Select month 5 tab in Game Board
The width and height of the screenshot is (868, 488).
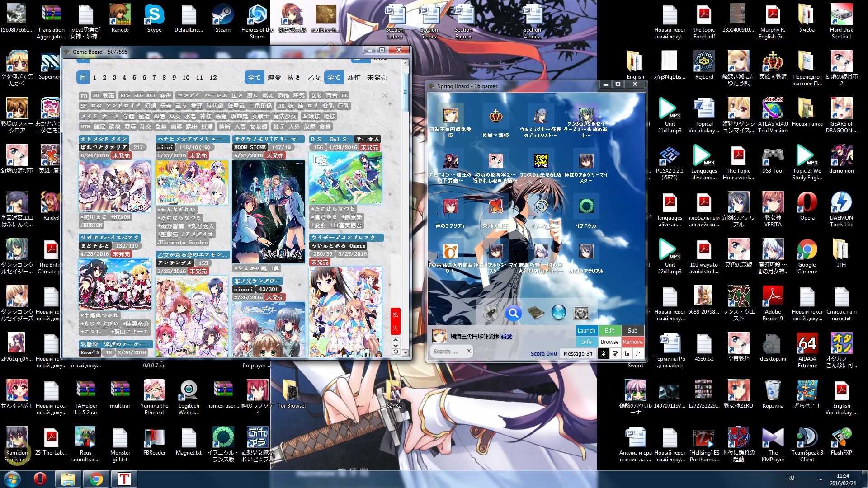click(x=134, y=78)
